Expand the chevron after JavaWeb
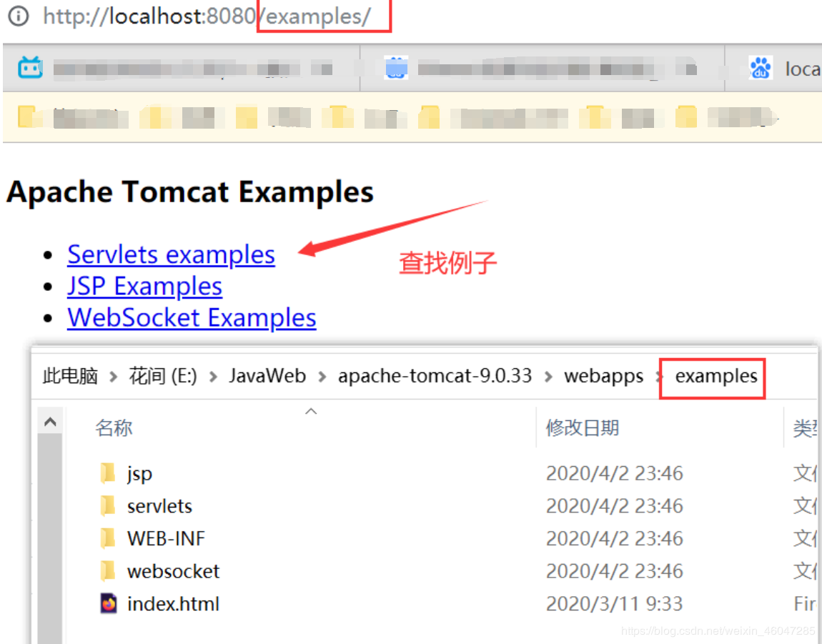 coord(322,377)
